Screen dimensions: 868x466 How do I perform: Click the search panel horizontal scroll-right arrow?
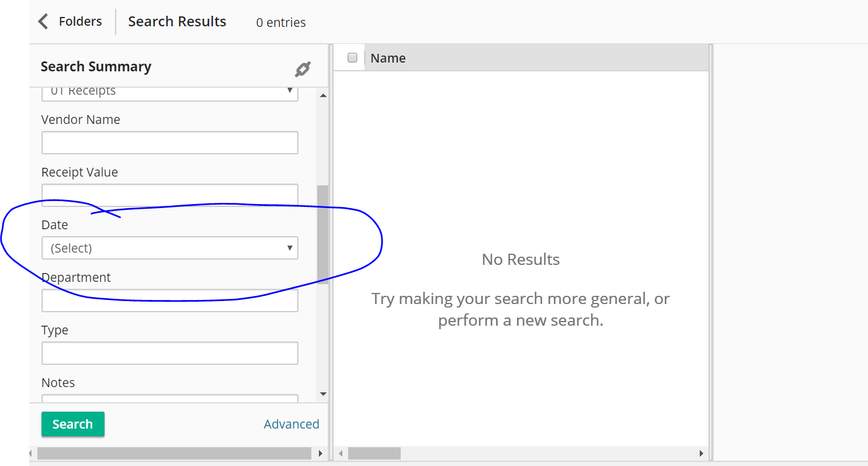(320, 453)
